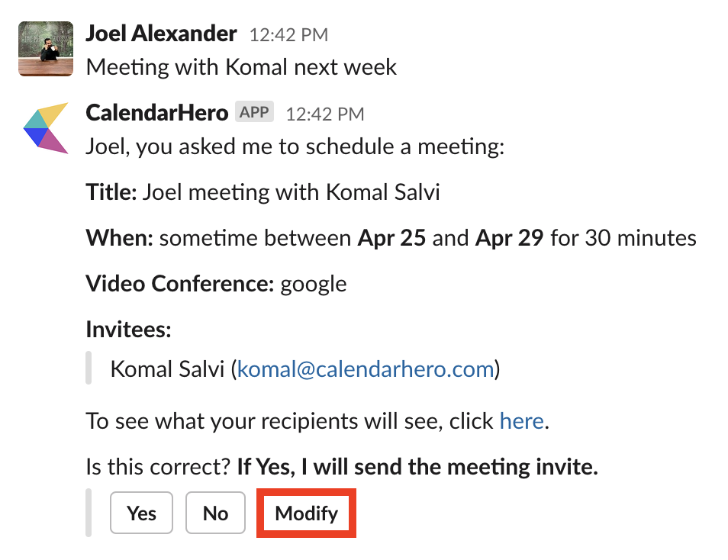The height and width of the screenshot is (560, 728).
Task: Click the "Meeting with Komal next week" message
Action: coord(241,66)
